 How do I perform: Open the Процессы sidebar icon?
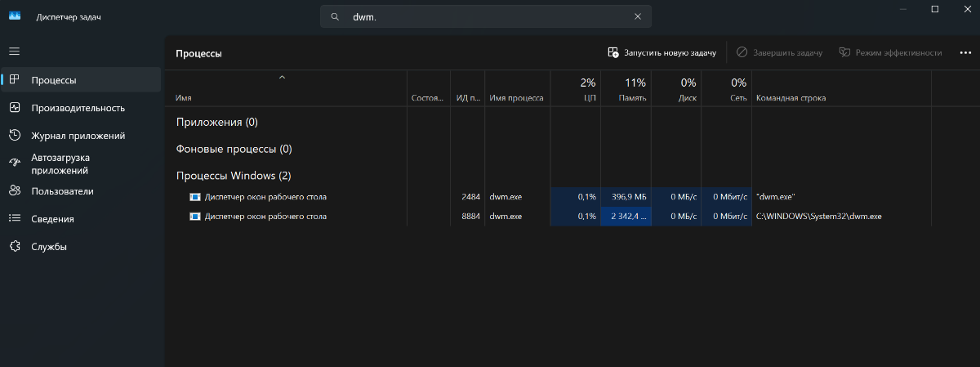click(x=14, y=79)
